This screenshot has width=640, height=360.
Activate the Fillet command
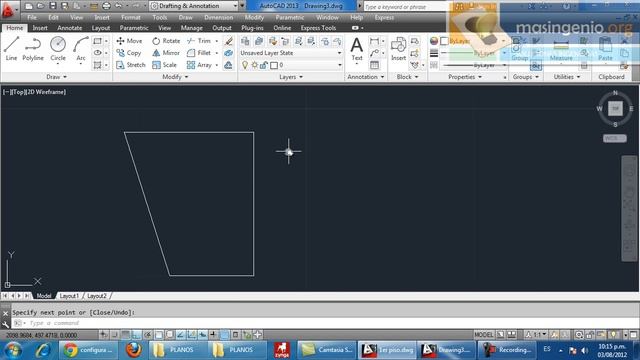pos(199,53)
